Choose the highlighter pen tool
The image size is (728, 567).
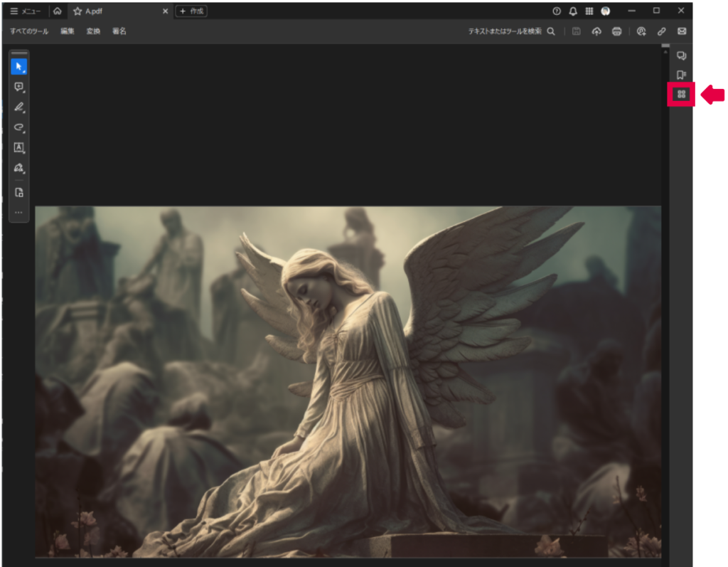(19, 107)
